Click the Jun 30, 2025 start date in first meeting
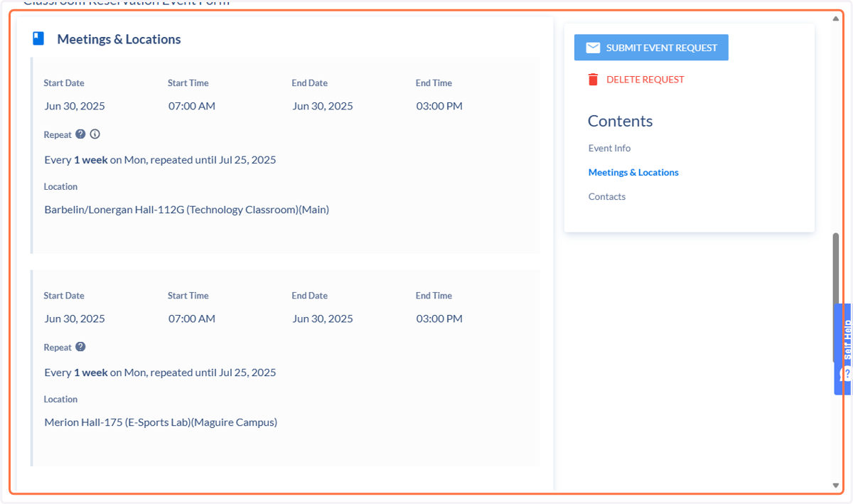 [75, 106]
